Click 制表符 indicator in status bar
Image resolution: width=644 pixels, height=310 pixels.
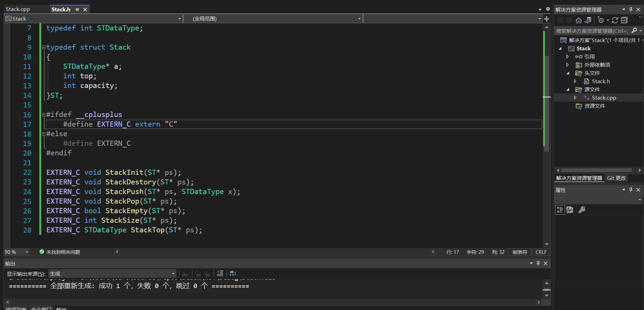[x=520, y=252]
